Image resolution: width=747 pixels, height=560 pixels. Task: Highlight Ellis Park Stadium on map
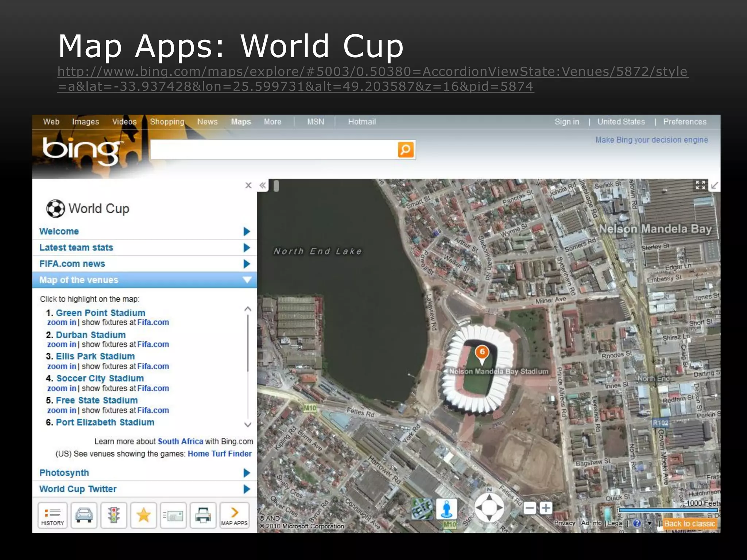95,356
